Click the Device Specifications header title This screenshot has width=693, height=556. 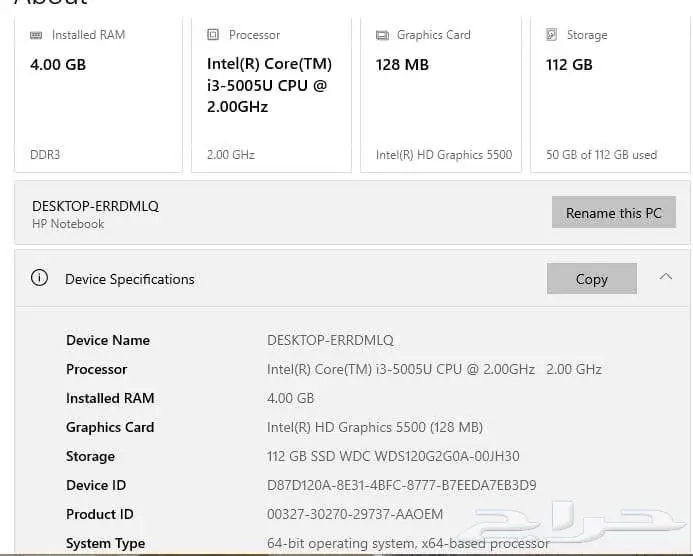(130, 279)
